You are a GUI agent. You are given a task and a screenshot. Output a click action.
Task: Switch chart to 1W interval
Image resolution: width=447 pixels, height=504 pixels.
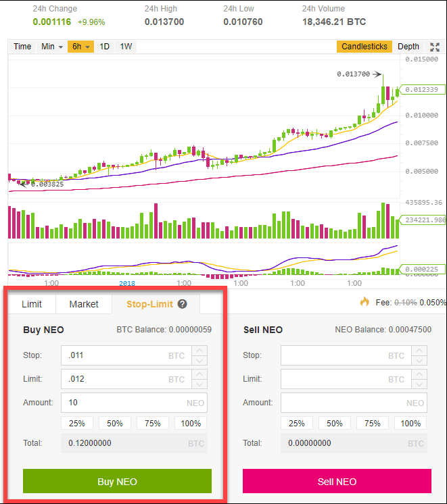126,47
